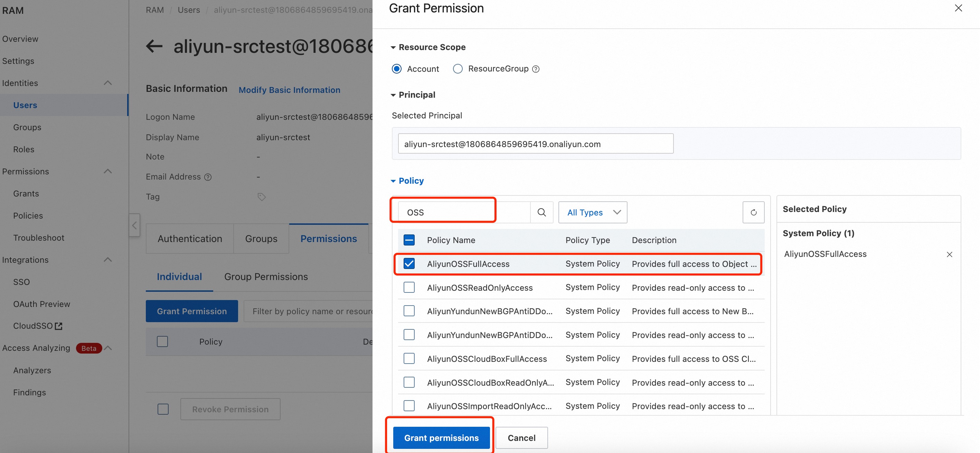Collapse the Policy section
This screenshot has width=980, height=453.
coord(393,181)
